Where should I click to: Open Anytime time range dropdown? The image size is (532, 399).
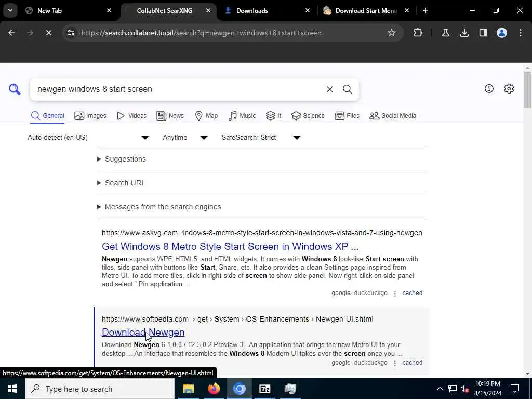coord(185,137)
